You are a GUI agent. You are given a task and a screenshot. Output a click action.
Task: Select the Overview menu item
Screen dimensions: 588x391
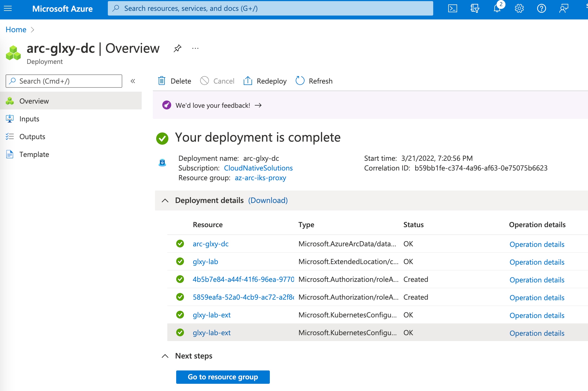[71, 101]
